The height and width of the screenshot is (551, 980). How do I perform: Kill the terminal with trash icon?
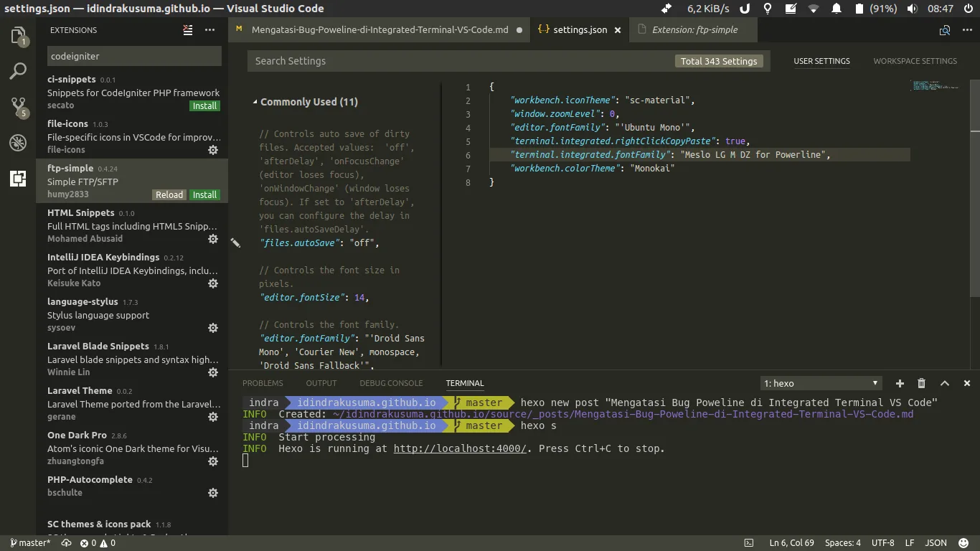[x=922, y=383]
